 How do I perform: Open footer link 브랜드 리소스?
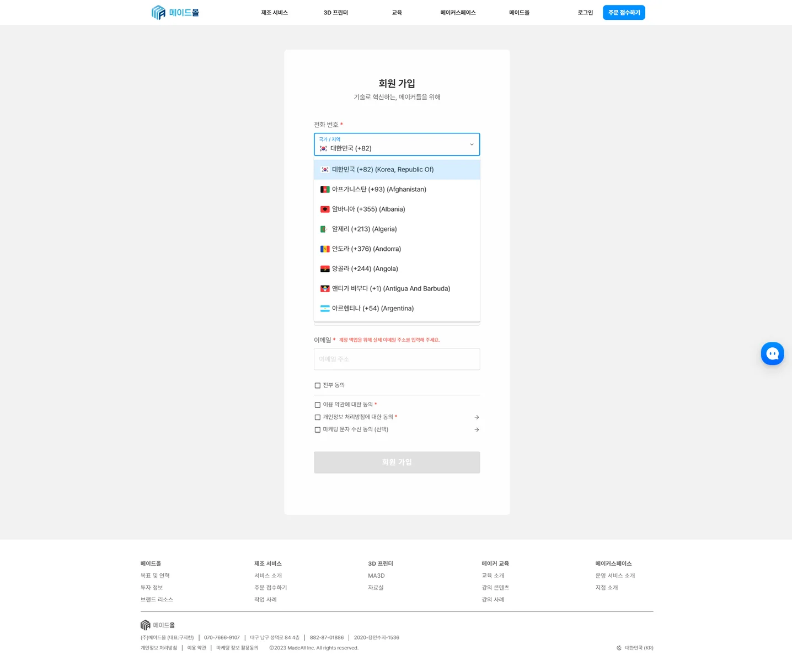(157, 600)
